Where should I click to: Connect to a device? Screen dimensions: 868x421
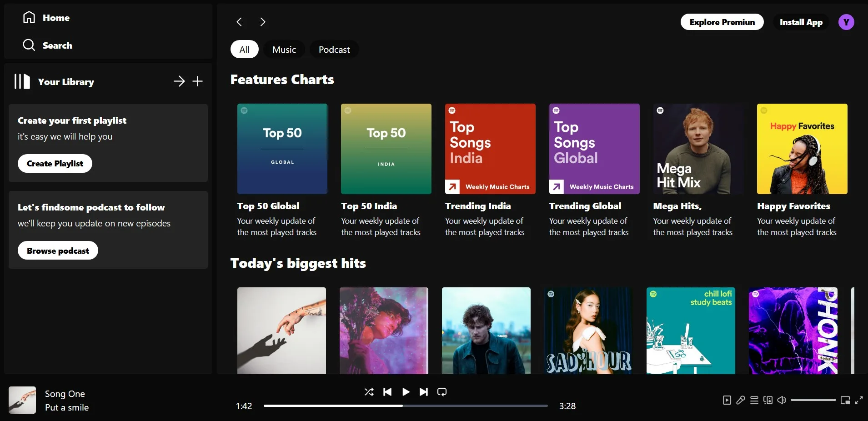point(768,400)
